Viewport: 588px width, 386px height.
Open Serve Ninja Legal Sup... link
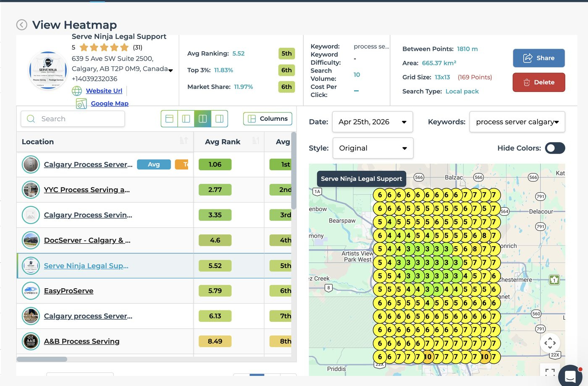coord(86,266)
